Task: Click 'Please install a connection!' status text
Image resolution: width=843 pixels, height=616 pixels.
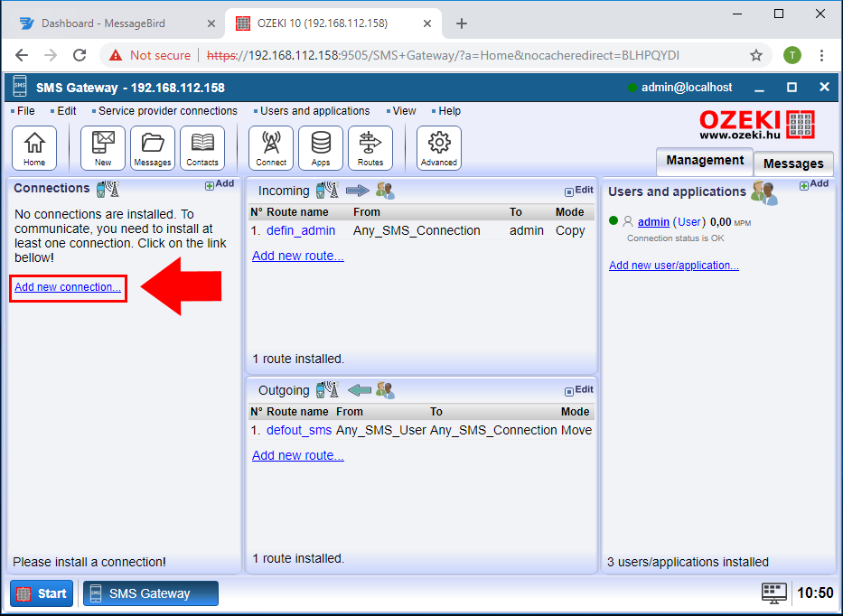Action: click(x=89, y=562)
